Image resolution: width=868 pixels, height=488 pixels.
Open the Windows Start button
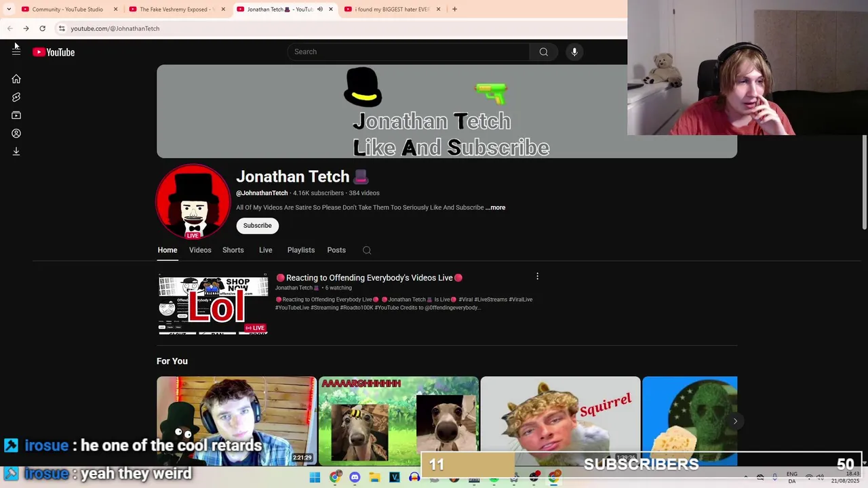tap(315, 478)
